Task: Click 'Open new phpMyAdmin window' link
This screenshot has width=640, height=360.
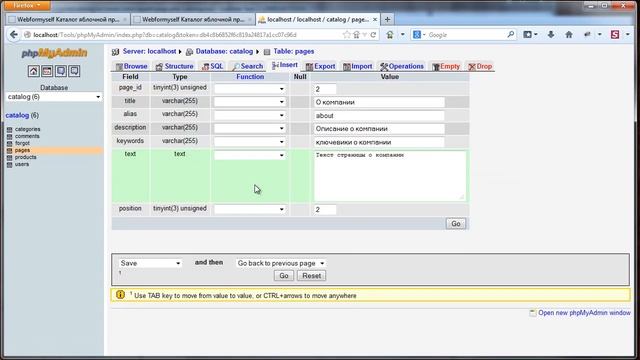Action: (584, 313)
